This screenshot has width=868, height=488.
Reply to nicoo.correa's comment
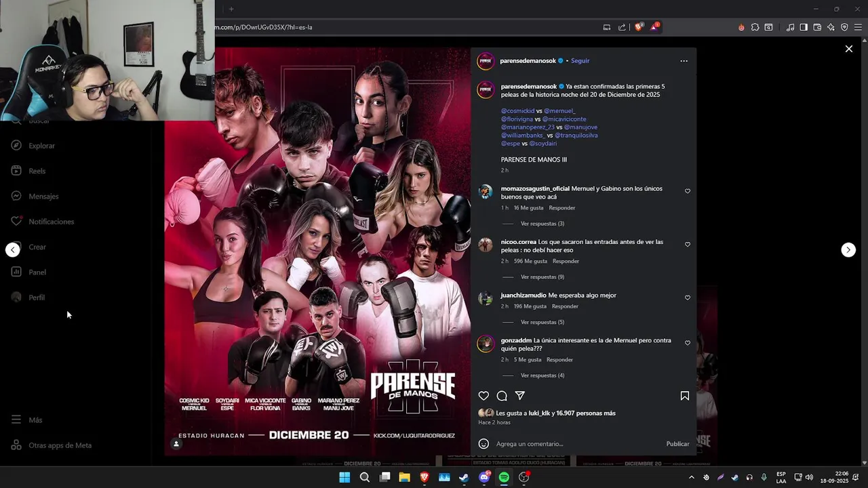tap(566, 262)
